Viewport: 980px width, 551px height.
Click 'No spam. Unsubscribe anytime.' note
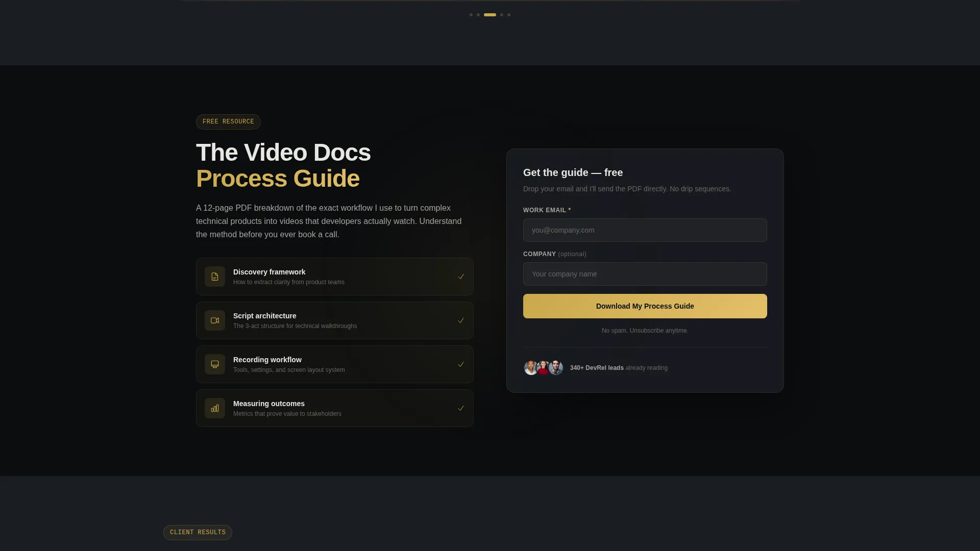(x=645, y=331)
